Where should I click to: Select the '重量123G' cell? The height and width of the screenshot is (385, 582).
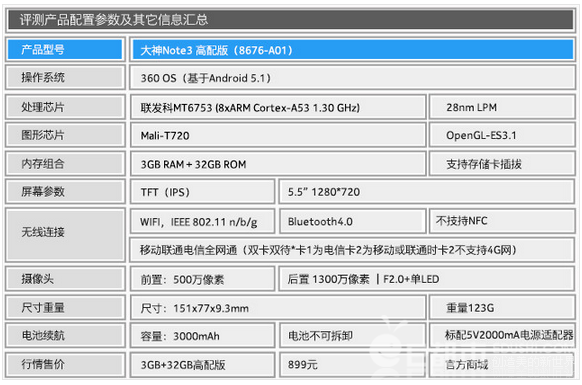coord(502,308)
